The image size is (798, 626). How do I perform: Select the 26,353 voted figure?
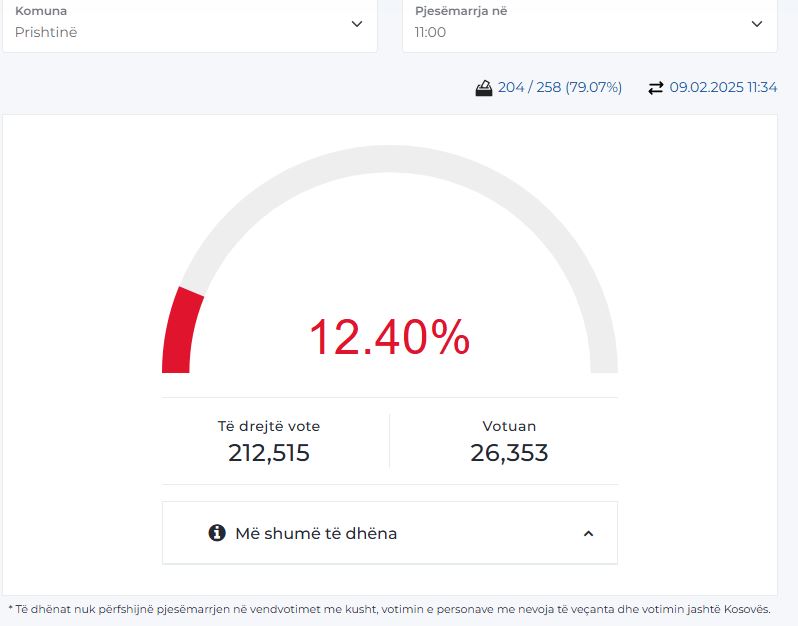[x=509, y=453]
